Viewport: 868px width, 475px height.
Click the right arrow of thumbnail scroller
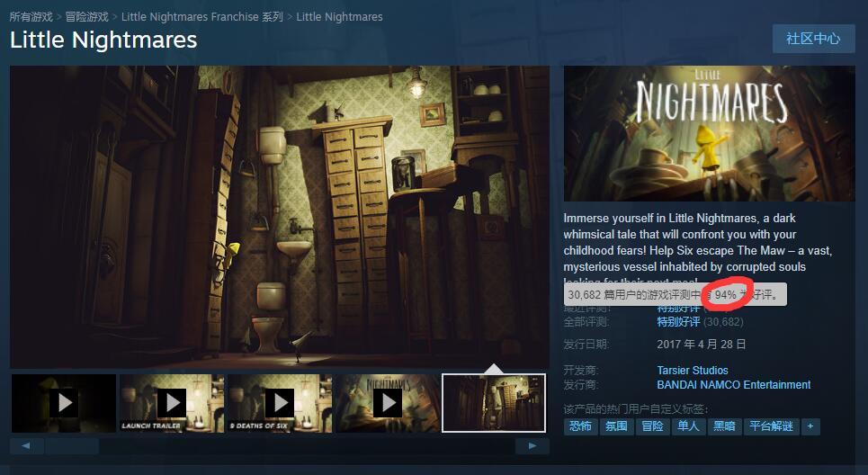click(532, 445)
